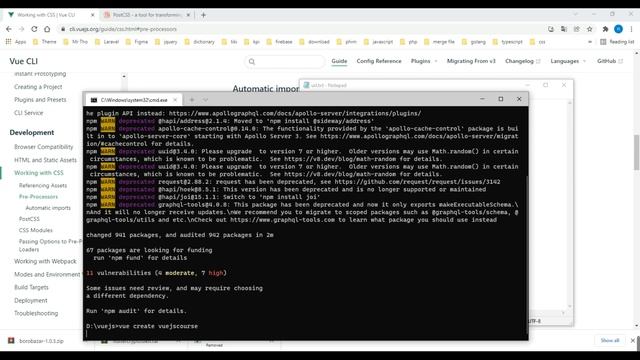Viewport: 640px width, 360px height.
Task: Add a new terminal tab
Action: (x=192, y=100)
